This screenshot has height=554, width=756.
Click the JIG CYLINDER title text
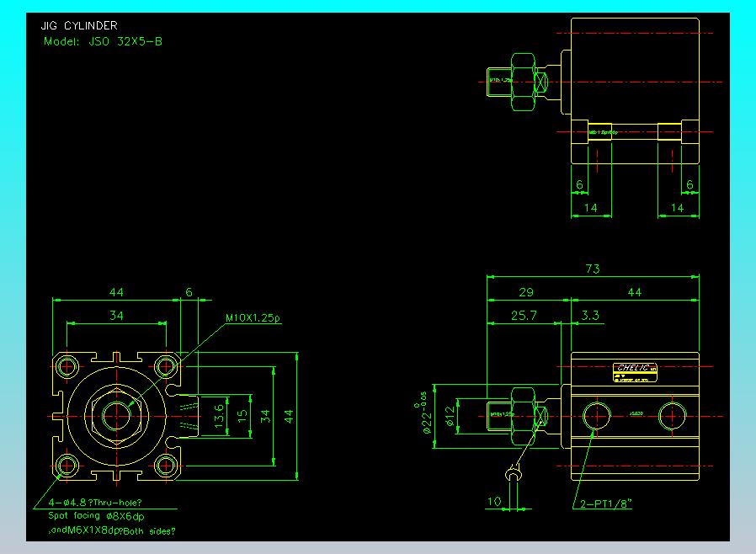pyautogui.click(x=79, y=26)
